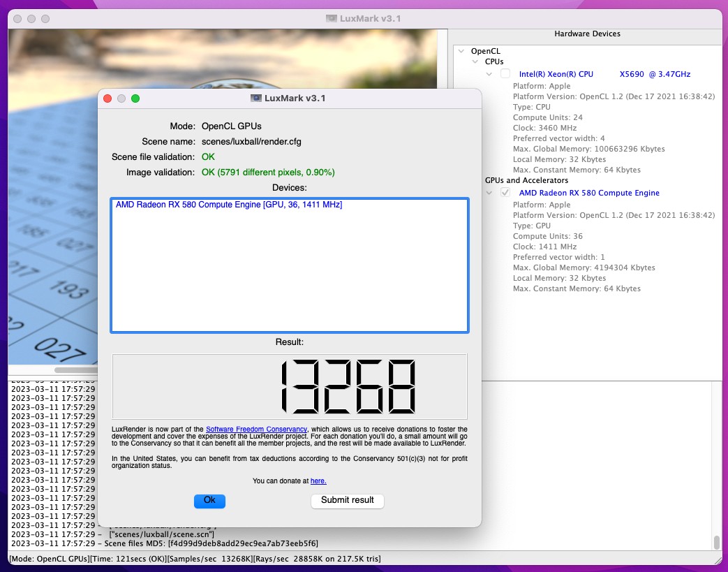The height and width of the screenshot is (572, 728).
Task: Click the green "OK" scene file validation value
Action: [x=208, y=157]
